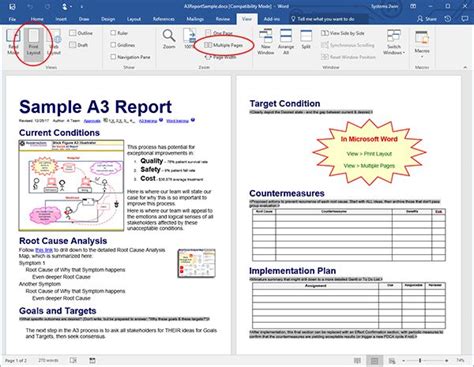Viewport: 474px width, 367px height.
Task: Select Web Layout in status bar
Action: click(x=392, y=361)
